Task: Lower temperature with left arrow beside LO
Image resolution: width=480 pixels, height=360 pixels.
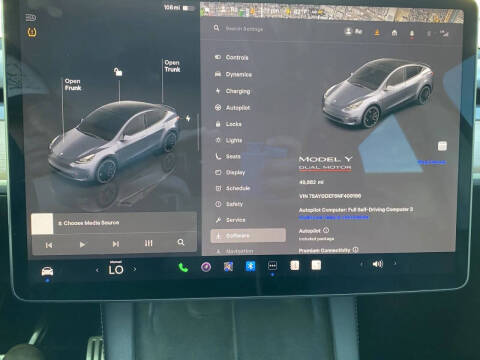Action: click(x=97, y=270)
